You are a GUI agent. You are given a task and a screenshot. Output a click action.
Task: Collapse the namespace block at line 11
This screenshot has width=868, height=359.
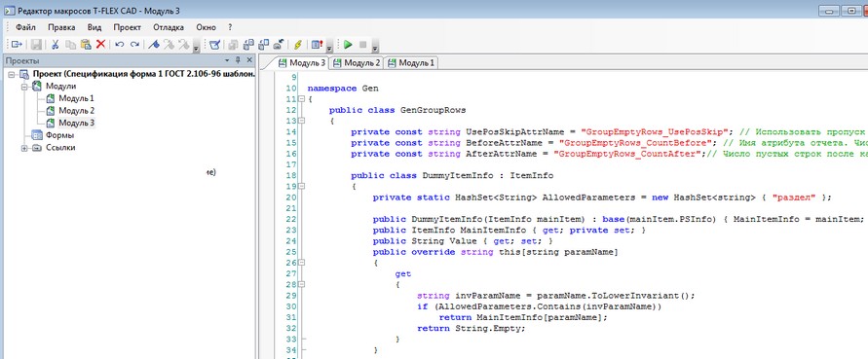tap(301, 99)
